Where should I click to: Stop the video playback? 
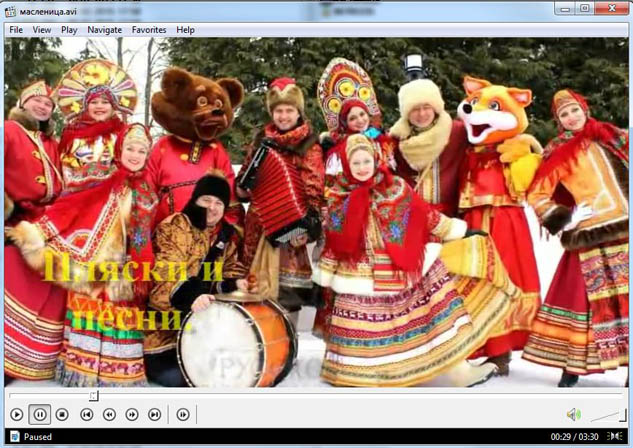tap(62, 415)
